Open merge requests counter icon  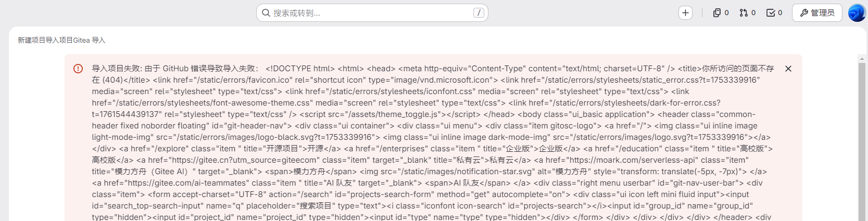pyautogui.click(x=747, y=13)
